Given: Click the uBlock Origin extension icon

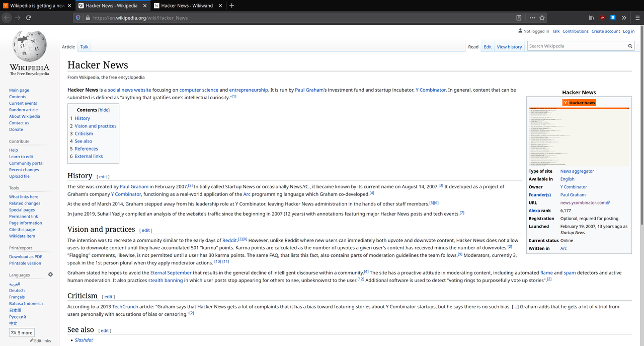Looking at the screenshot, I should coord(602,18).
